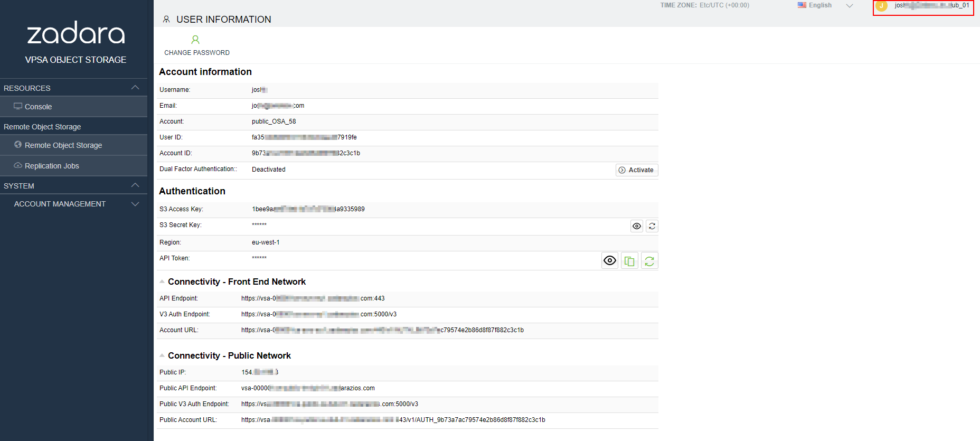Viewport: 980px width, 441px height.
Task: Reveal the API Token
Action: [x=610, y=260]
